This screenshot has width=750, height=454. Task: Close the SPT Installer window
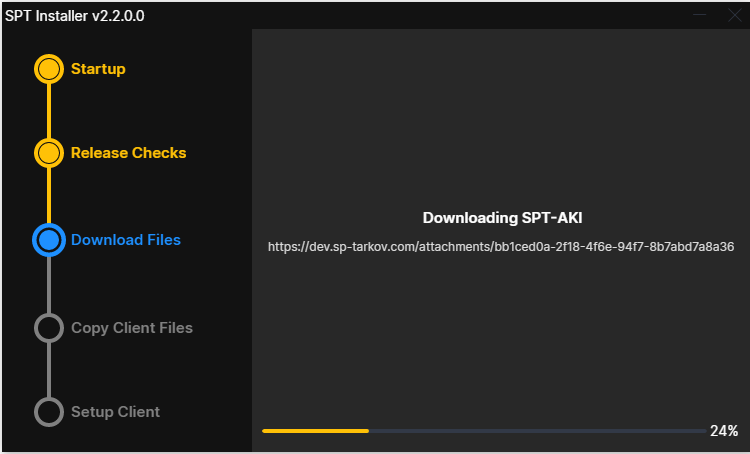735,15
